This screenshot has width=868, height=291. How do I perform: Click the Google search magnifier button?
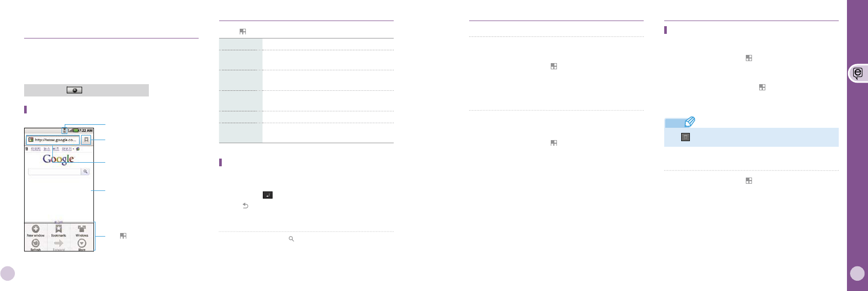pos(85,171)
